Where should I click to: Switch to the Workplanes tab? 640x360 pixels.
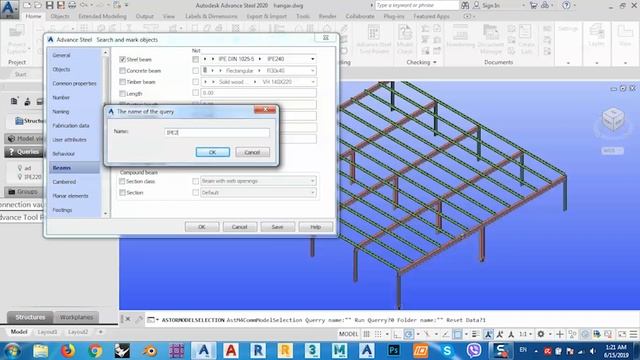[x=76, y=317]
